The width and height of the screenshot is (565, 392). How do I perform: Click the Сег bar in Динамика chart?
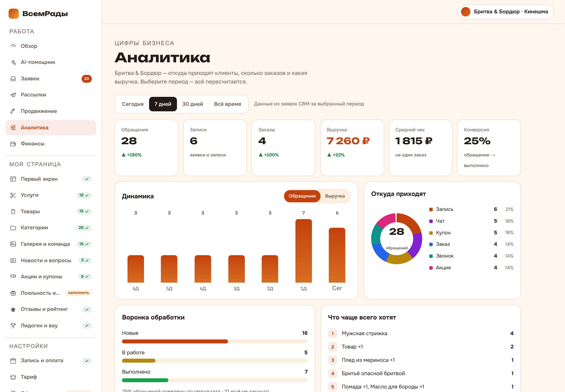click(x=337, y=255)
